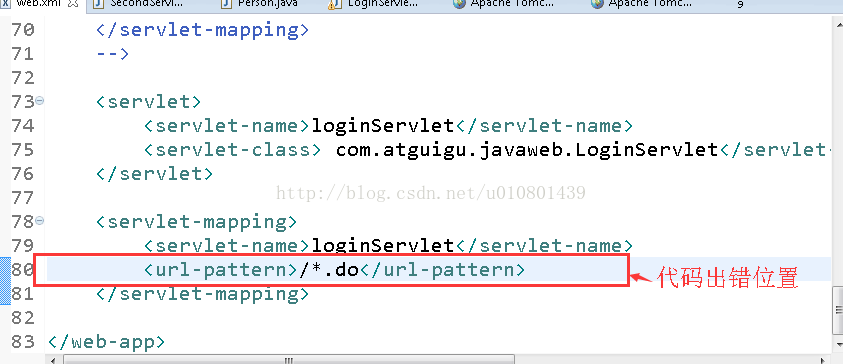Screen dimensions: 843x364
Task: Collapse the servlet-mapping block at line 78
Action: tap(40, 220)
